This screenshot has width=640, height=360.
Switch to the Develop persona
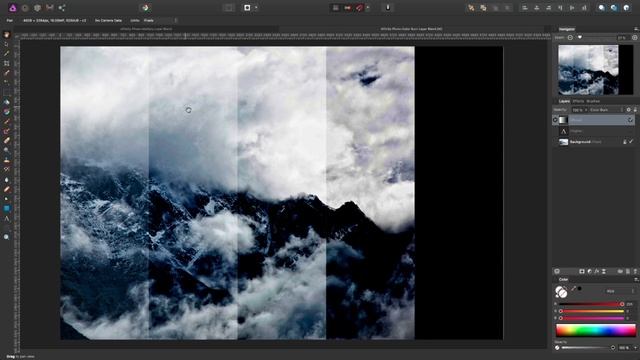(38, 8)
